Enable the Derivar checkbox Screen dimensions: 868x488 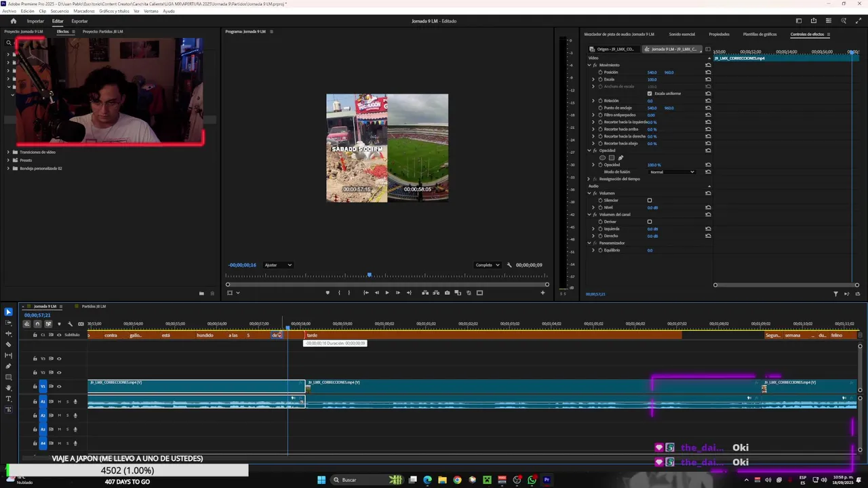(650, 222)
